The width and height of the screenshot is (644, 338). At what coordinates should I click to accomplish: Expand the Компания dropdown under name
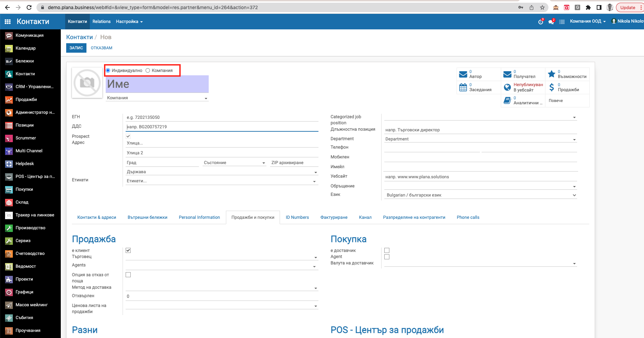pyautogui.click(x=206, y=98)
